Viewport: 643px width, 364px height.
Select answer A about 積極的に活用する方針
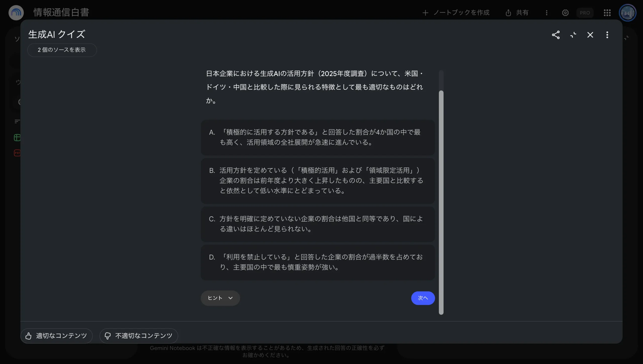coord(318,137)
